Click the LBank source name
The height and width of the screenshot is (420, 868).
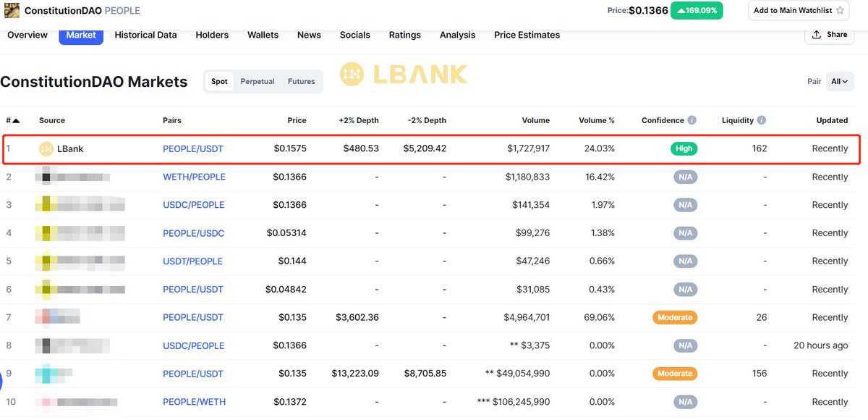[70, 148]
